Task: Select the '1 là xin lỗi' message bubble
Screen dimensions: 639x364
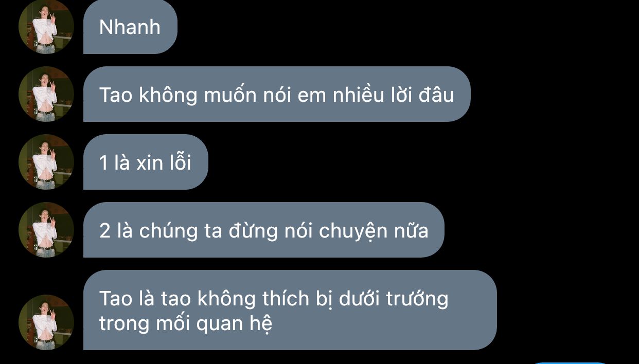Action: 146,162
